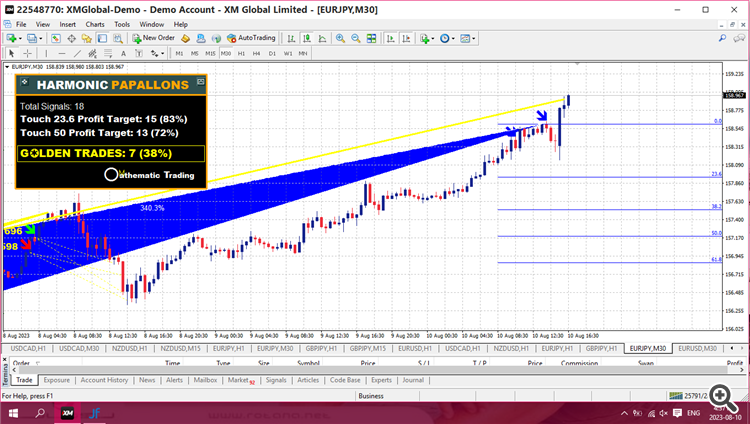Toggle chart auto scroll

tap(390, 38)
